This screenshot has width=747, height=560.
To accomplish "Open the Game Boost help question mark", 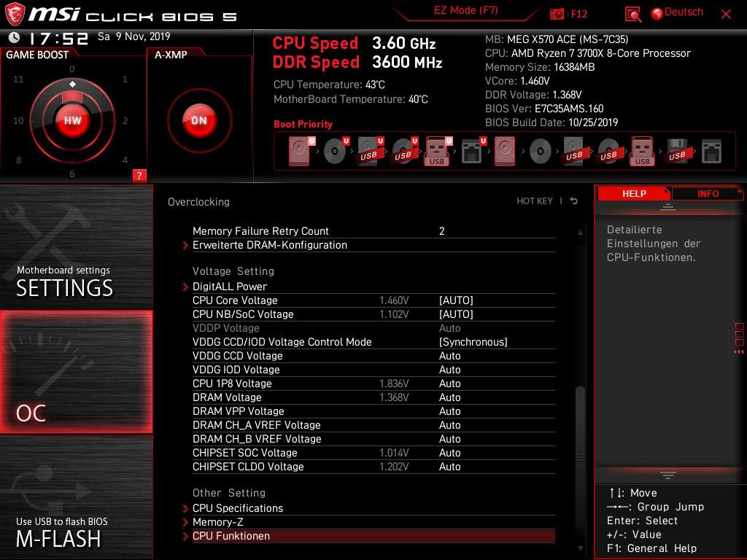I will click(x=139, y=175).
